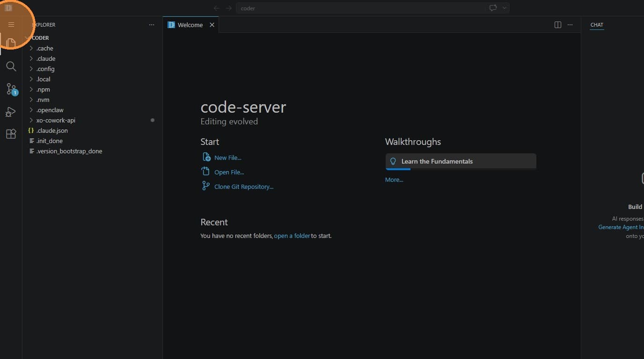Viewport: 644px width, 359px height.
Task: Click the New File... link
Action: [228, 158]
